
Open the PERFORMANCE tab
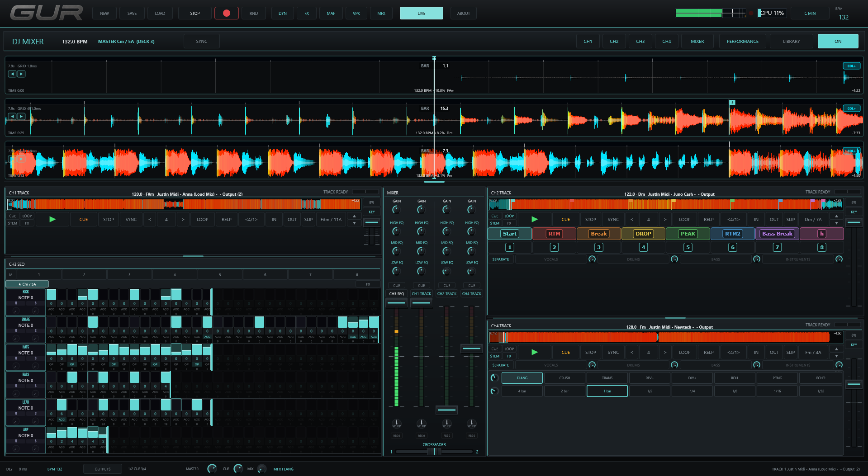[x=742, y=41]
